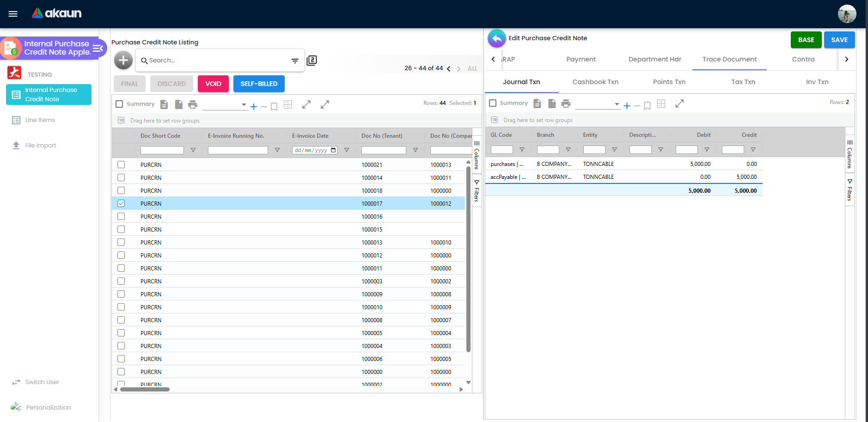Click the BASE button
This screenshot has height=422, width=868.
point(806,40)
